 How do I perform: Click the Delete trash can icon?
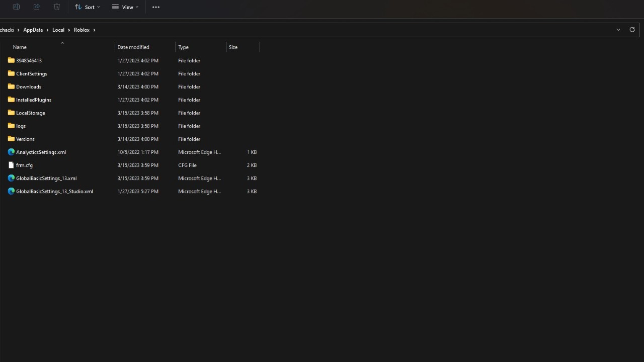pos(57,7)
